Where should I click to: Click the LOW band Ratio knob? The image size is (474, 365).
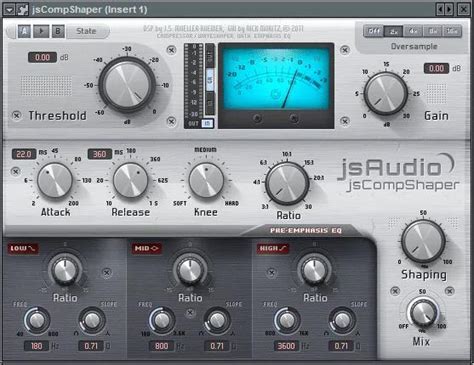65,269
